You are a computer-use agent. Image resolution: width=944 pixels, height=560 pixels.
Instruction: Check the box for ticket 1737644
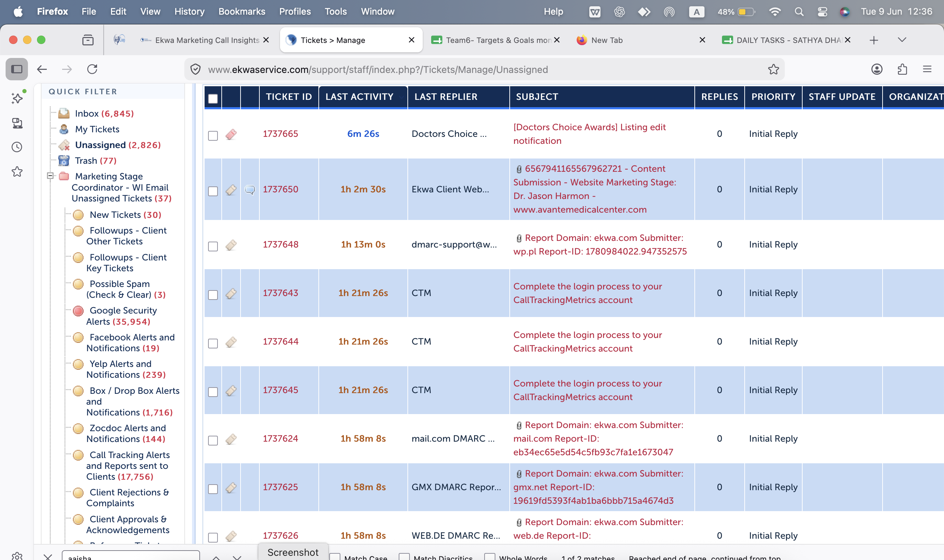(x=213, y=344)
